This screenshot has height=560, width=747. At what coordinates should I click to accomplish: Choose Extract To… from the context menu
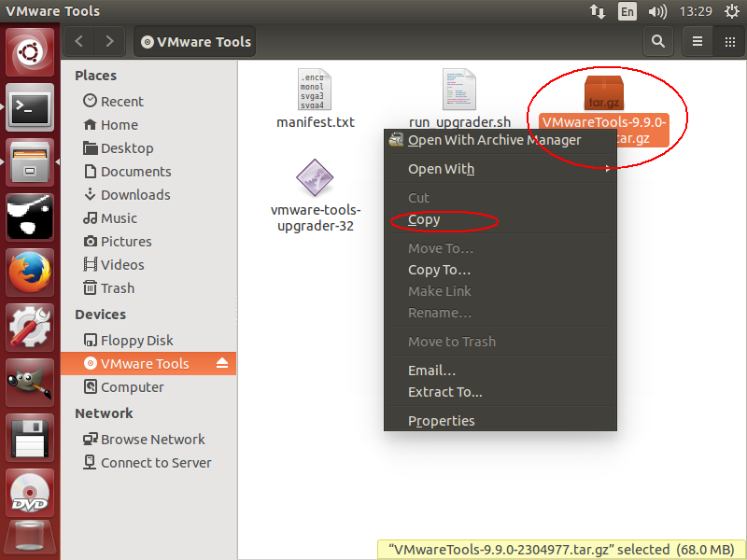point(500,392)
